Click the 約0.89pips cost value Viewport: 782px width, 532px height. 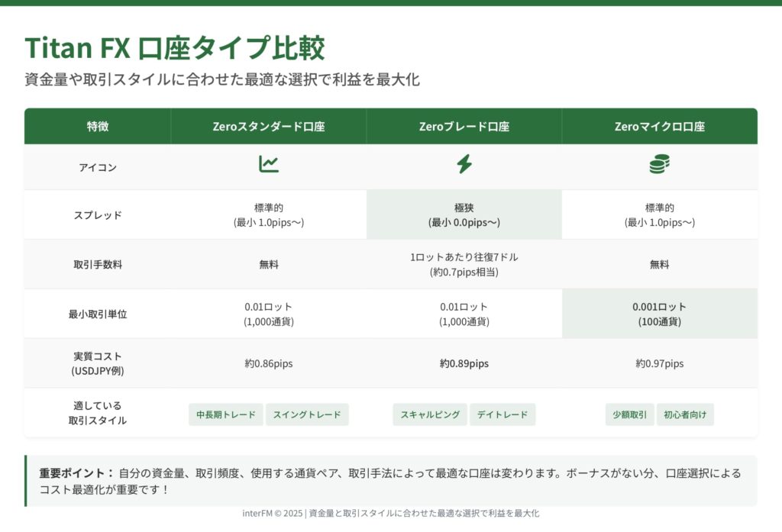(x=464, y=363)
